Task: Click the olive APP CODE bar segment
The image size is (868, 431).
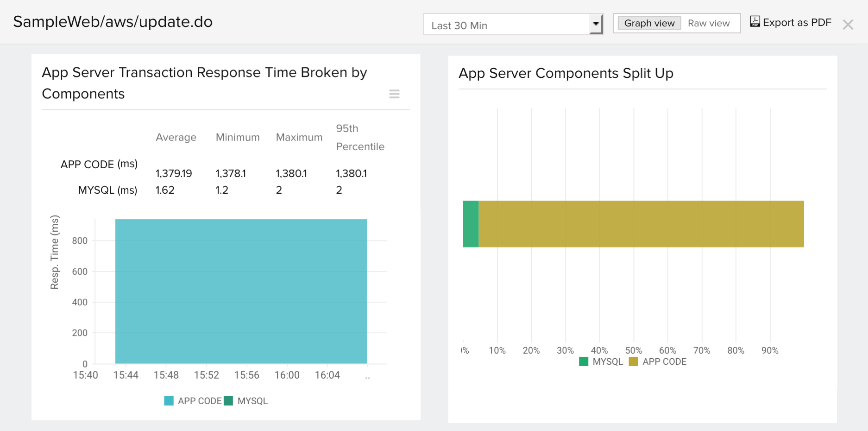Action: coord(641,224)
